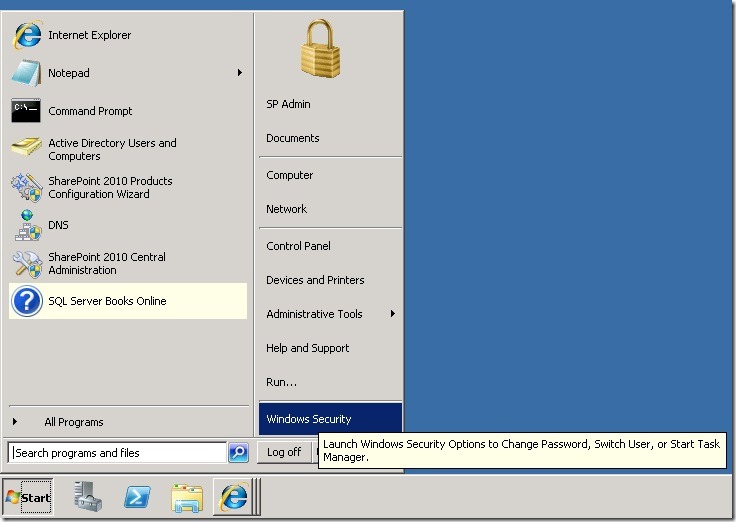Launch PowerShell from taskbar
736x522 pixels.
click(137, 497)
